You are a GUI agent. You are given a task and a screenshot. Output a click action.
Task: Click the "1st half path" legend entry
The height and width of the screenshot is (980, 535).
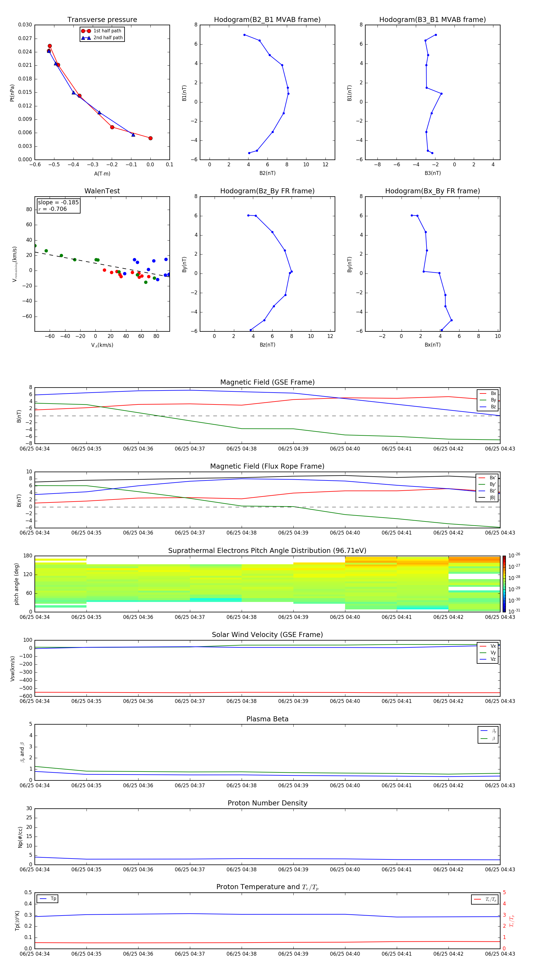tap(102, 31)
